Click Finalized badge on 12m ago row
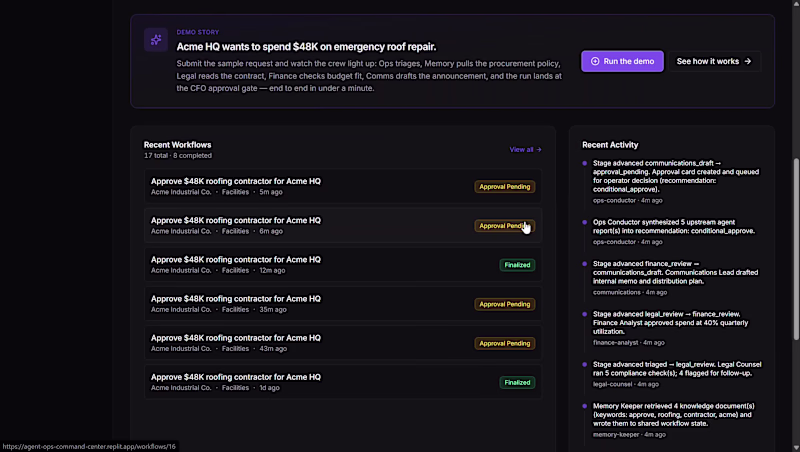Image resolution: width=800 pixels, height=452 pixels. (x=517, y=265)
